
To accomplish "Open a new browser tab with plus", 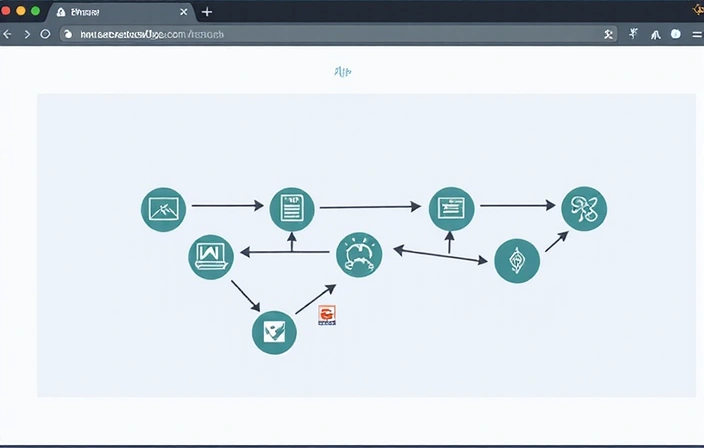I will pos(207,12).
